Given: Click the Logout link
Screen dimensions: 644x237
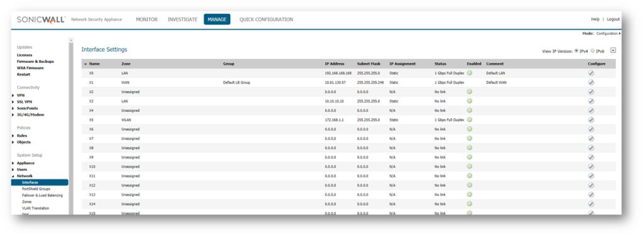Looking at the screenshot, I should [x=613, y=19].
